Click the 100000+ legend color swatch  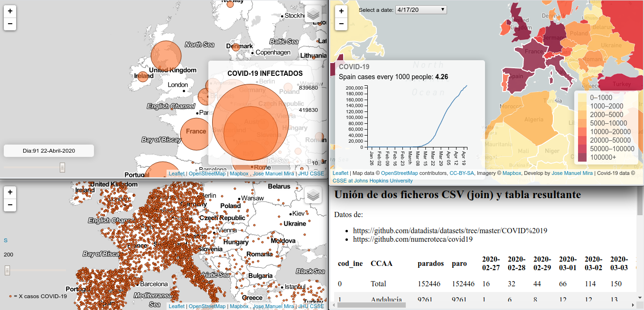click(x=582, y=157)
